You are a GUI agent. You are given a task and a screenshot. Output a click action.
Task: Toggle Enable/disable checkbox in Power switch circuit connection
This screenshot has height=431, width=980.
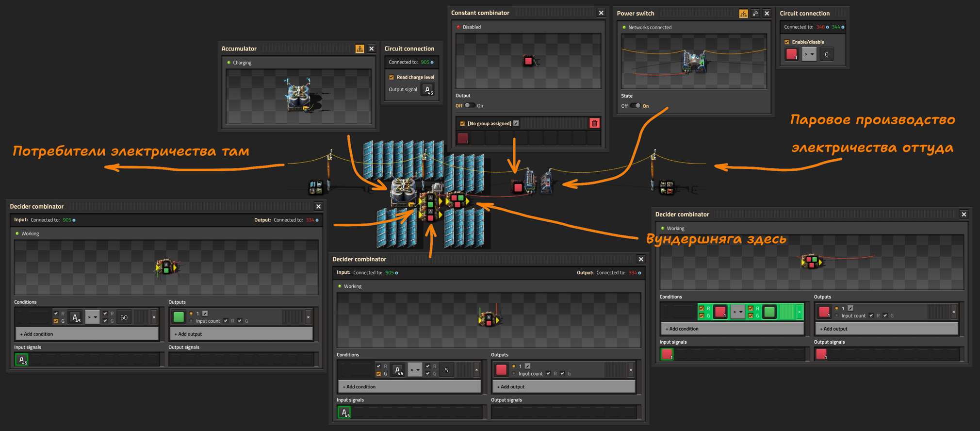(x=787, y=42)
